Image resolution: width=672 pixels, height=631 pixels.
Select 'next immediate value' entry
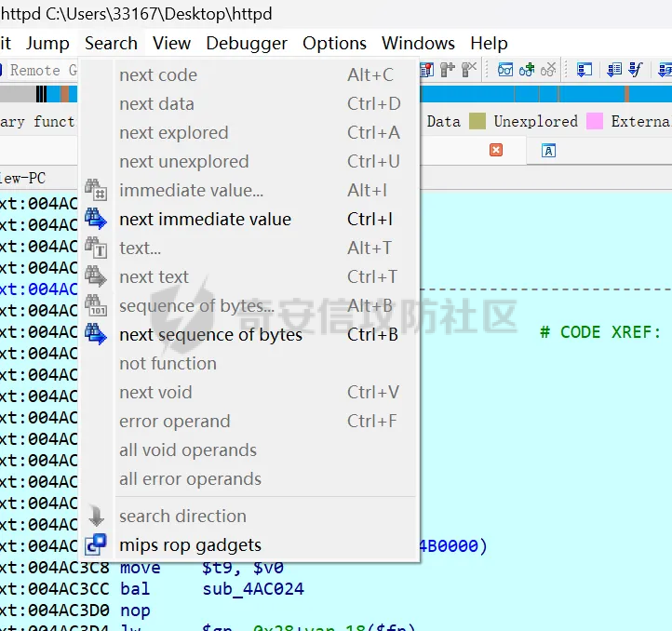(x=248, y=219)
